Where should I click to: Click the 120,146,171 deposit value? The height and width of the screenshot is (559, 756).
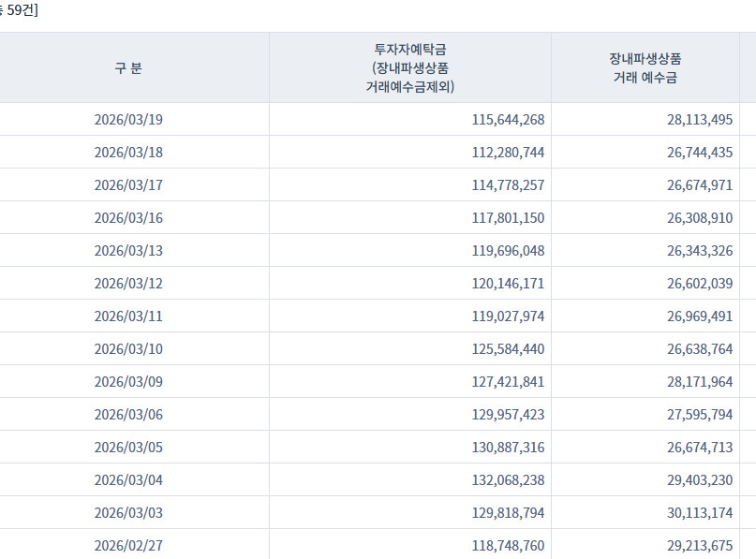(x=508, y=284)
